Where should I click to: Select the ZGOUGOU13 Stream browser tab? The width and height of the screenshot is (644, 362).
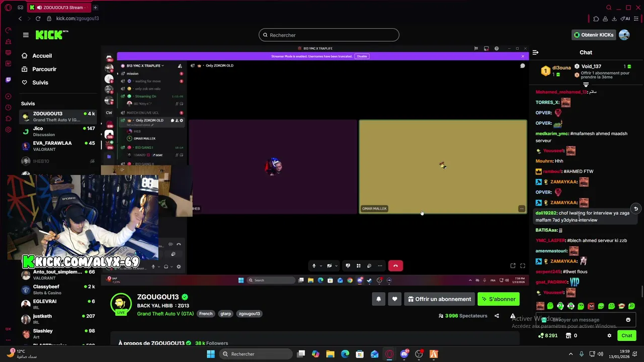click(58, 8)
